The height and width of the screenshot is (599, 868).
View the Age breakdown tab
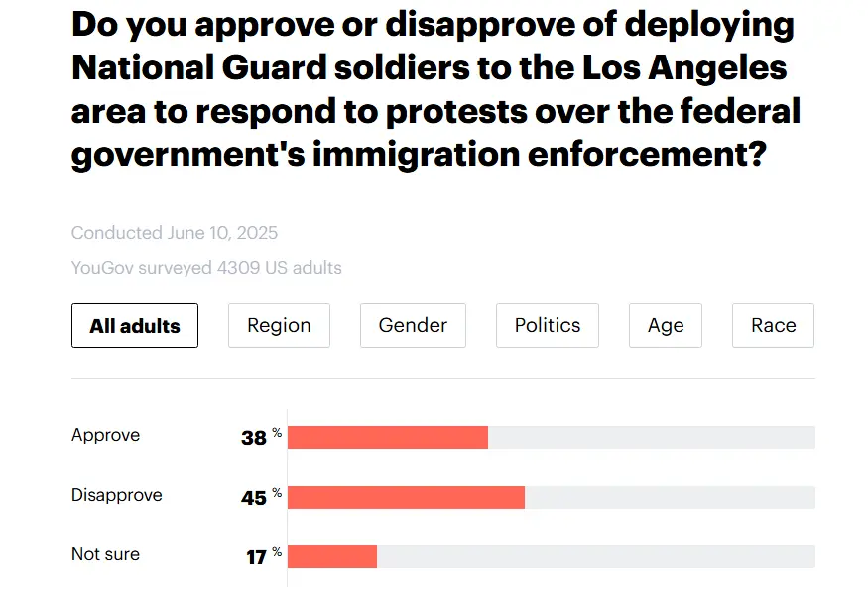[x=666, y=326]
